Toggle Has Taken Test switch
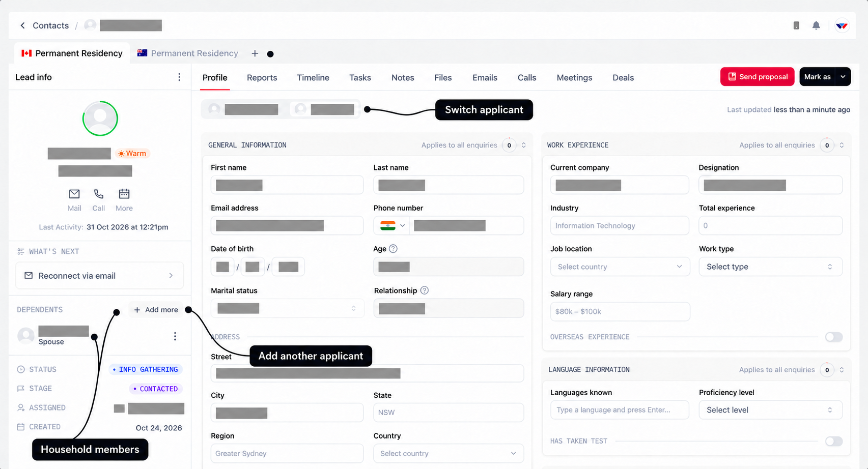868x469 pixels. click(834, 441)
